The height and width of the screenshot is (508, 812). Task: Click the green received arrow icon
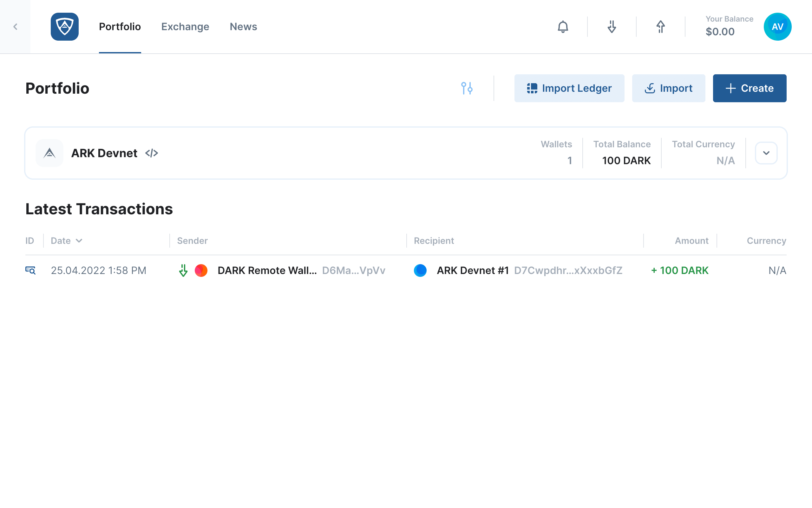[183, 270]
